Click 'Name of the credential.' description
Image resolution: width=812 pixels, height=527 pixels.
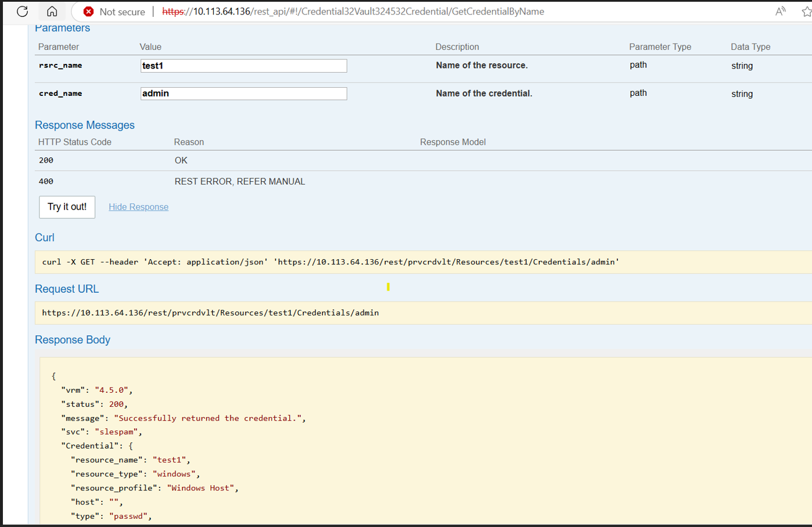click(484, 94)
